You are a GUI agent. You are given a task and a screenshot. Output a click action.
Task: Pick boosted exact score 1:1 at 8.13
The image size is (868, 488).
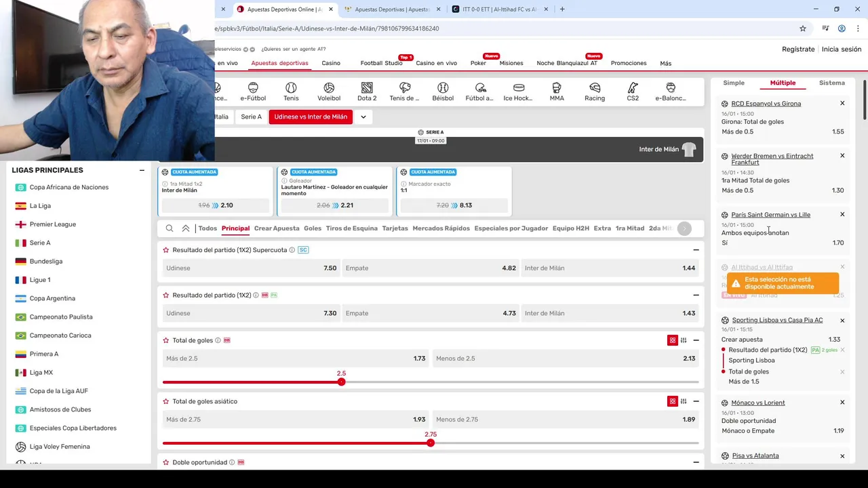point(454,205)
